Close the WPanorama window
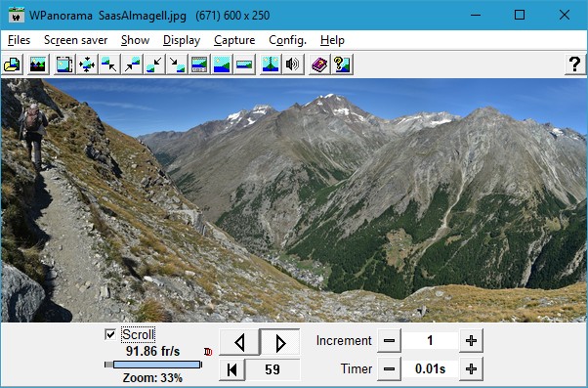This screenshot has width=588, height=388. [564, 15]
